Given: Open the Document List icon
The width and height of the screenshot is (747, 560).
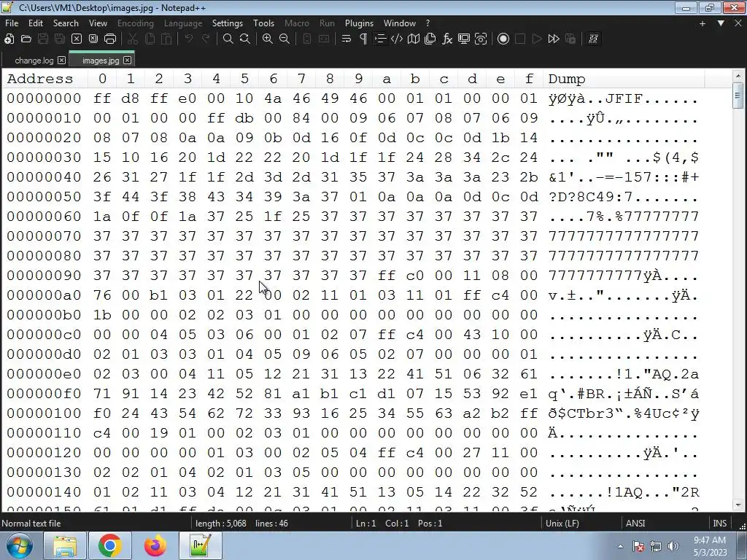Looking at the screenshot, I should (x=430, y=39).
